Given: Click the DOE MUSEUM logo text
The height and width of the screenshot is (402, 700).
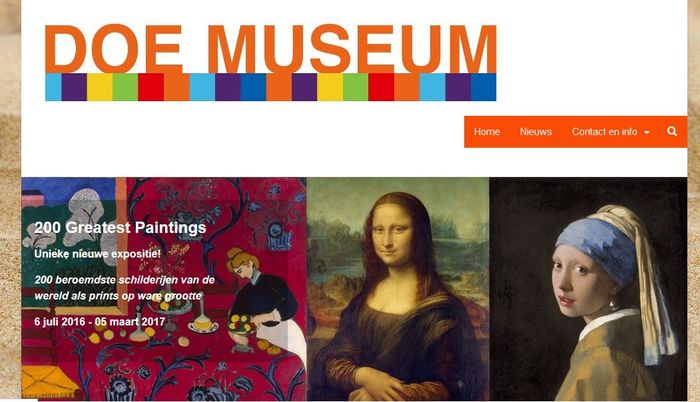Looking at the screenshot, I should (271, 49).
